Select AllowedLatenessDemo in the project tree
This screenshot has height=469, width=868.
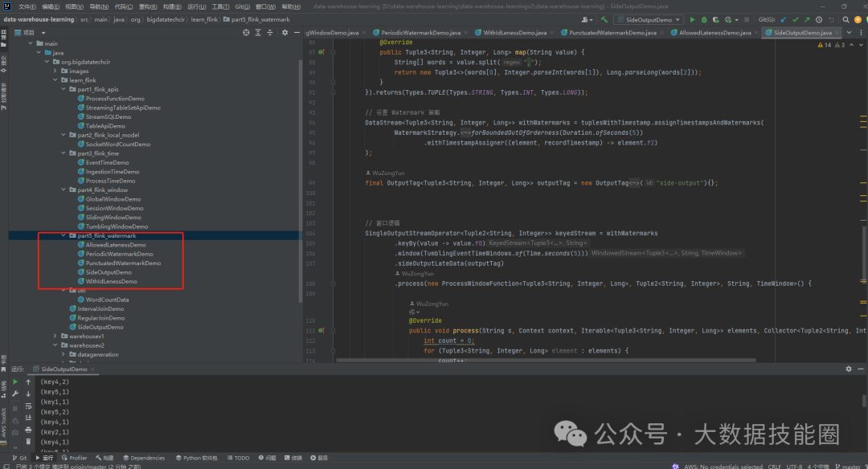(x=116, y=245)
